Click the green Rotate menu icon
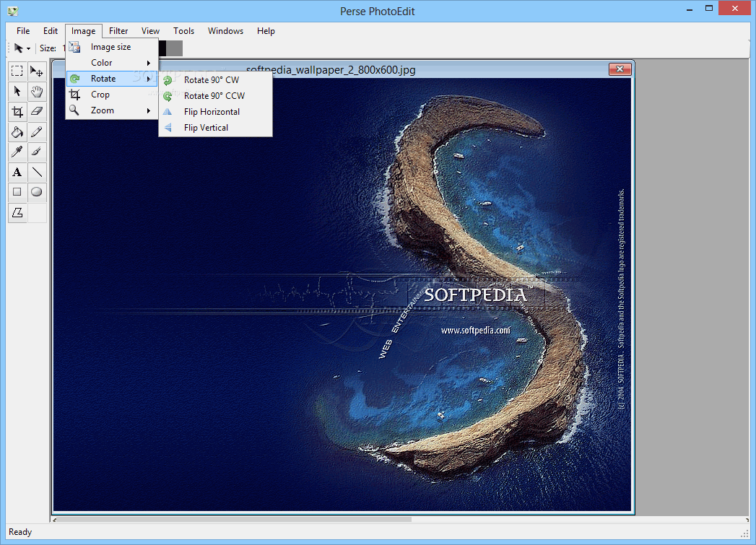This screenshot has height=545, width=756. click(74, 79)
